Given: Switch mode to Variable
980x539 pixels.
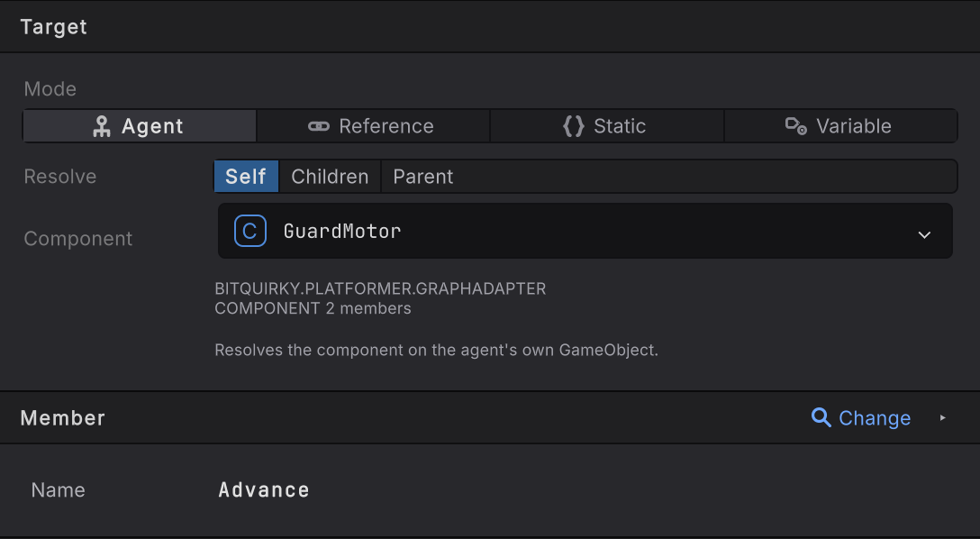Looking at the screenshot, I should pyautogui.click(x=840, y=125).
